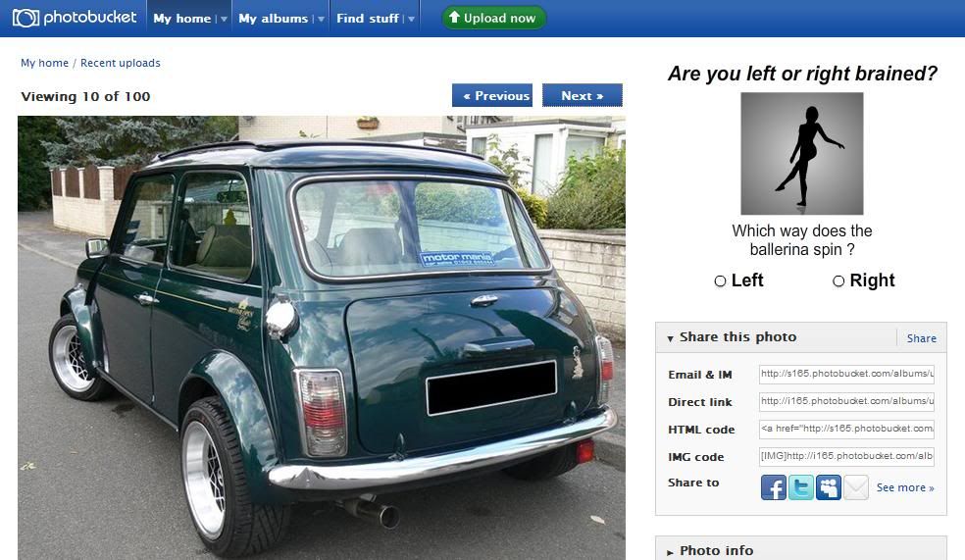Screen dimensions: 965x560
Task: Open the My albums dropdown arrow
Action: click(321, 19)
